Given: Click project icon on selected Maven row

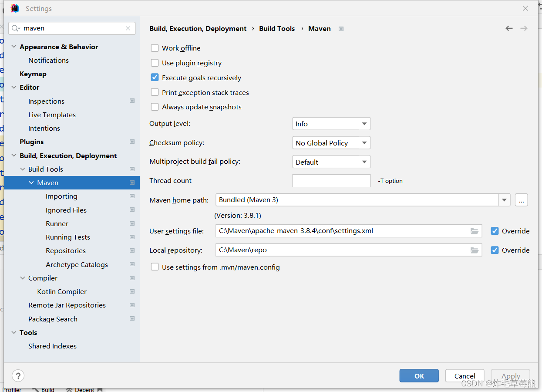Looking at the screenshot, I should click(x=132, y=182).
